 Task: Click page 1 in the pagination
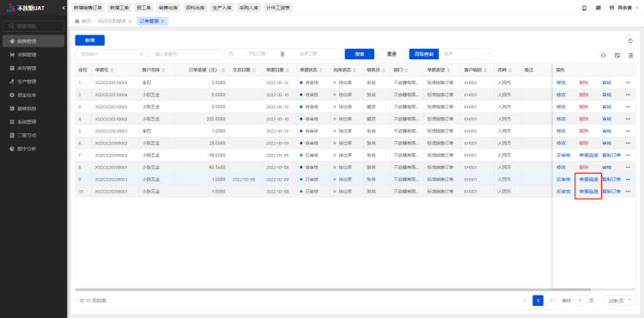[x=538, y=301]
